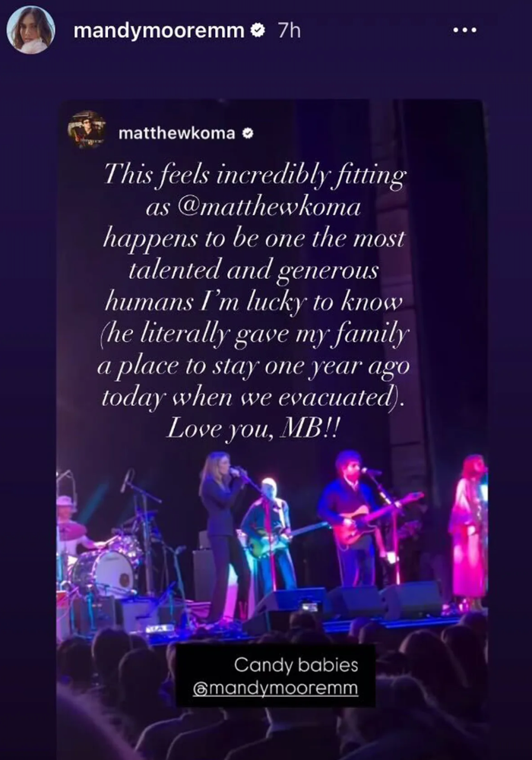
Task: Click mandymooremm's verified badge
Action: pos(258,30)
